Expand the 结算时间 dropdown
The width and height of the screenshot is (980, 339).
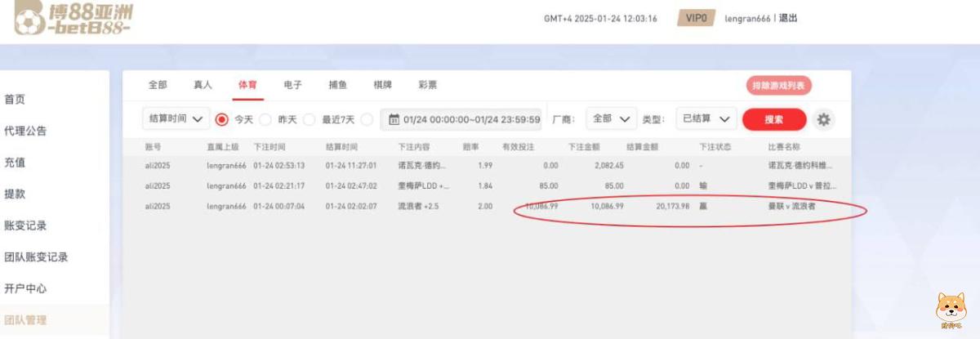pyautogui.click(x=176, y=119)
